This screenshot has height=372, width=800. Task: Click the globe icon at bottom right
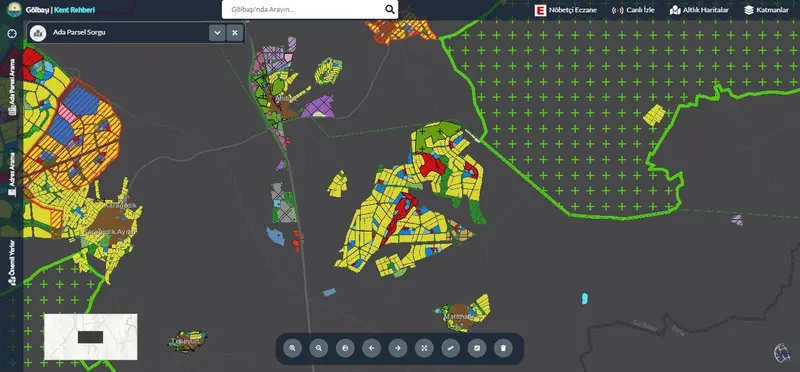pyautogui.click(x=782, y=353)
